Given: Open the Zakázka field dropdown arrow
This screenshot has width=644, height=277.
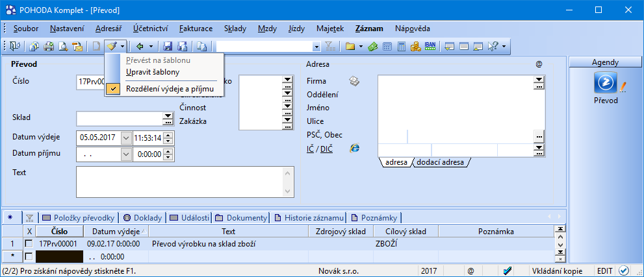Looking at the screenshot, I should coord(287,119).
